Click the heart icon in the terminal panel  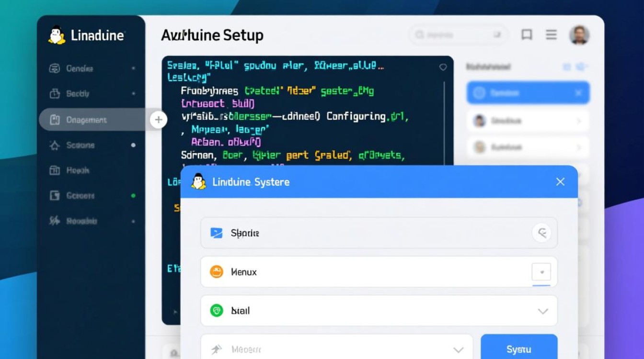tap(443, 67)
